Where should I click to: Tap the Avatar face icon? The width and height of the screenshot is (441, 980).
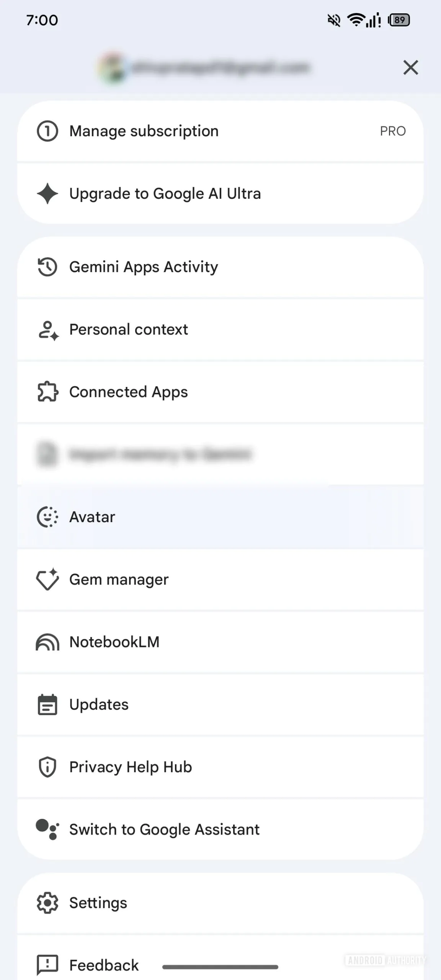tap(47, 517)
